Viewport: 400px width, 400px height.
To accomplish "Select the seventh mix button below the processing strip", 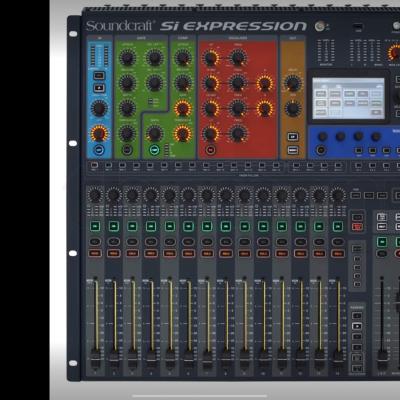I will (178, 165).
